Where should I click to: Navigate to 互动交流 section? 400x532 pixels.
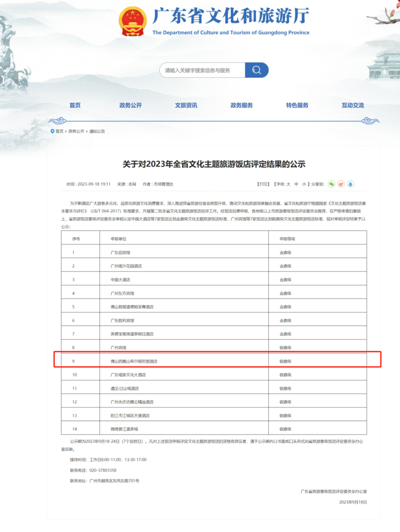(x=353, y=105)
